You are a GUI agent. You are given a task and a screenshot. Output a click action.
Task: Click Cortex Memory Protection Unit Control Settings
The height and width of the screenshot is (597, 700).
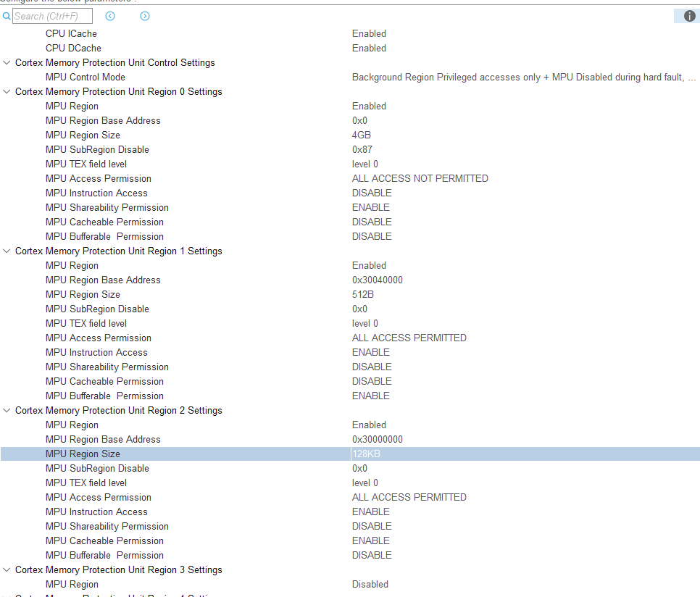pyautogui.click(x=115, y=62)
